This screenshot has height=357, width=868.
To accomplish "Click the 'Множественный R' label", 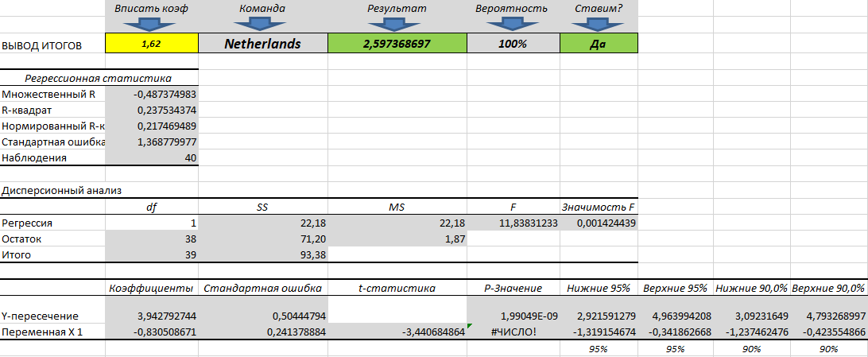I will tap(48, 94).
